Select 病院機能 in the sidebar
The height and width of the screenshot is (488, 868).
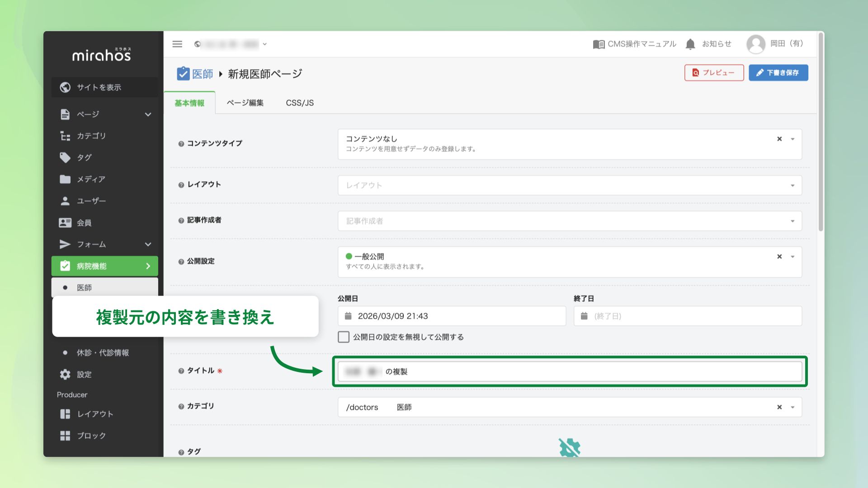click(104, 266)
